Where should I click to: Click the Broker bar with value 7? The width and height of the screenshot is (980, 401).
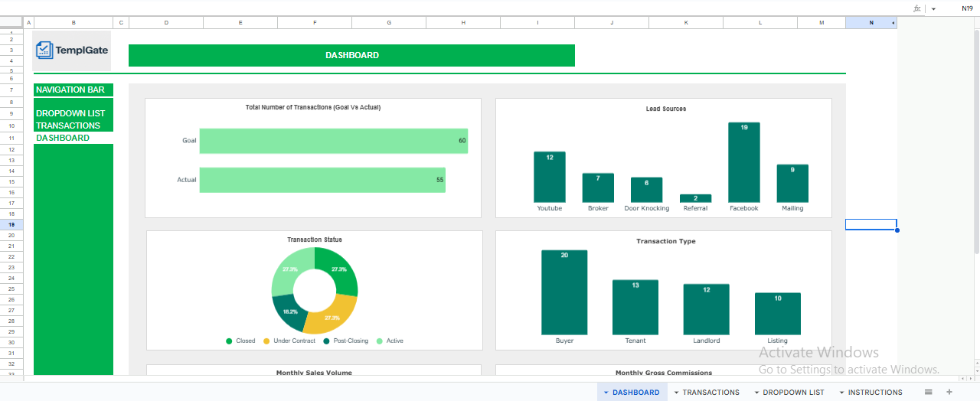tap(598, 187)
